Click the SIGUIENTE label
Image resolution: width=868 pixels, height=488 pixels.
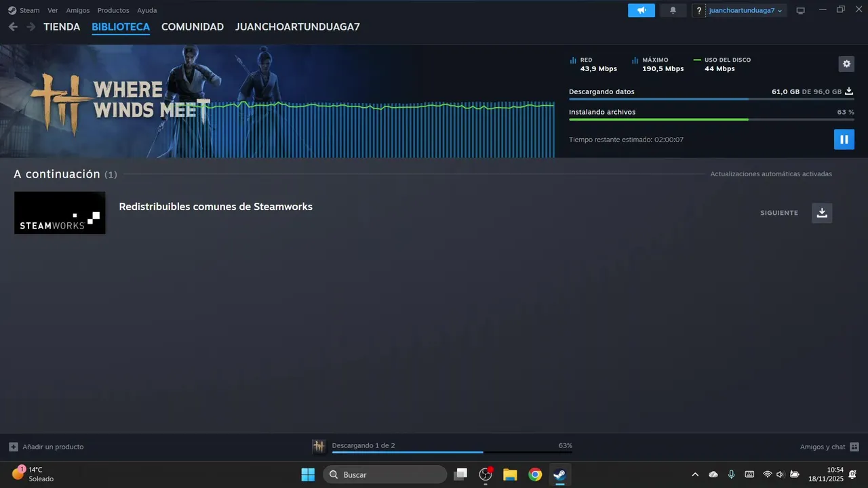pos(779,213)
